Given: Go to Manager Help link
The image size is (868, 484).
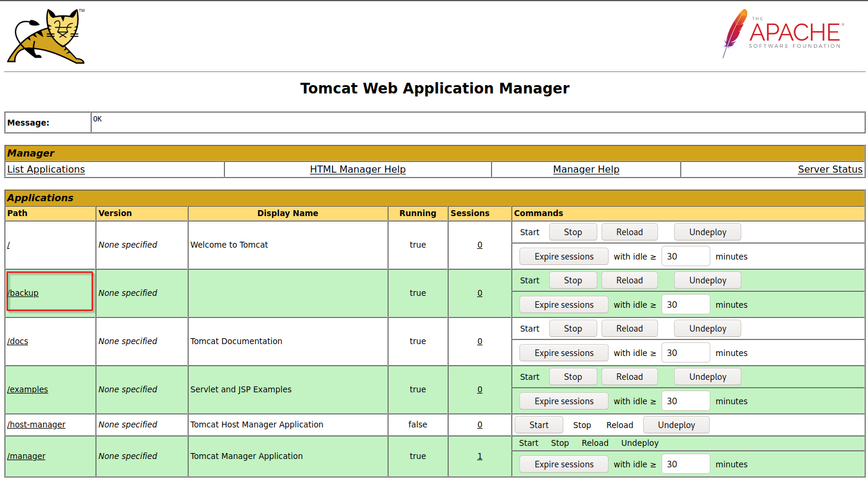Looking at the screenshot, I should pyautogui.click(x=586, y=170).
